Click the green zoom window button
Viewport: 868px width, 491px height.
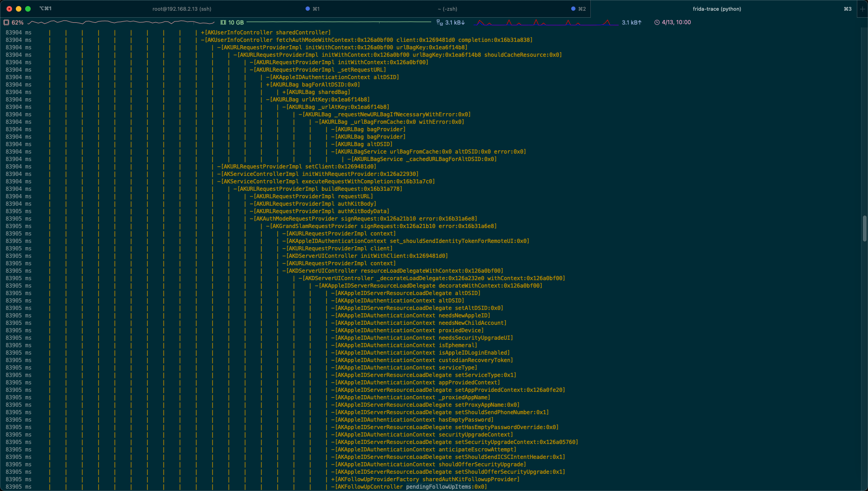28,9
